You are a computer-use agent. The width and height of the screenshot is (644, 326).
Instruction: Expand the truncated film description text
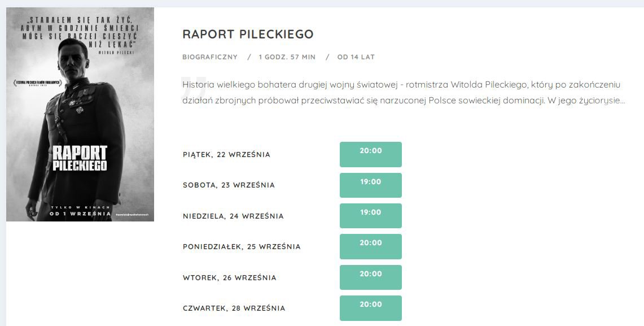coord(404,93)
